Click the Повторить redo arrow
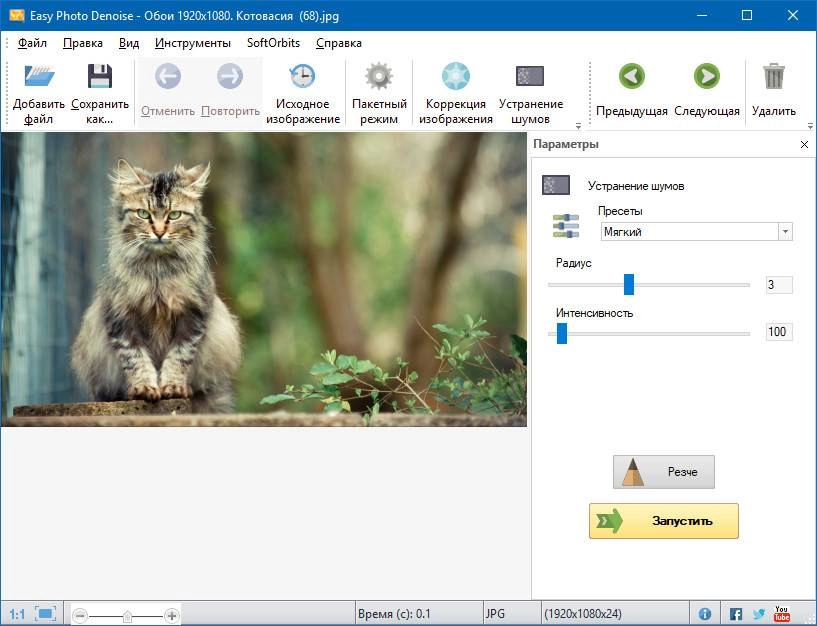 click(x=230, y=76)
